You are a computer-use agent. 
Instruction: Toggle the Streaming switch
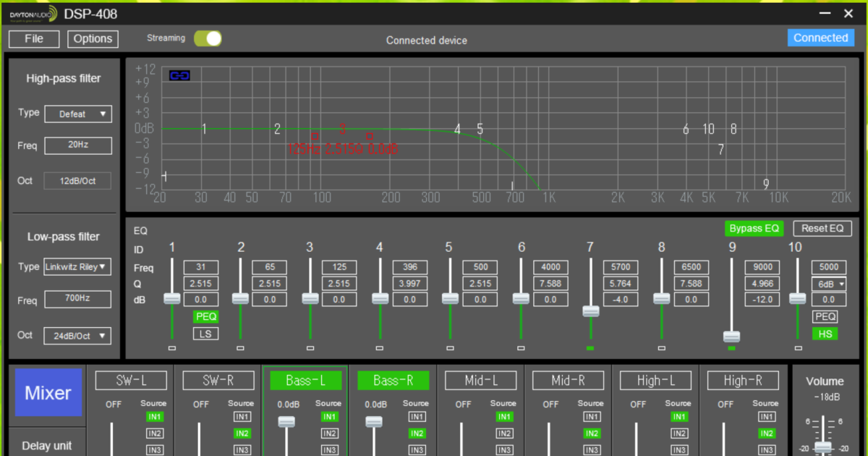[x=208, y=38]
